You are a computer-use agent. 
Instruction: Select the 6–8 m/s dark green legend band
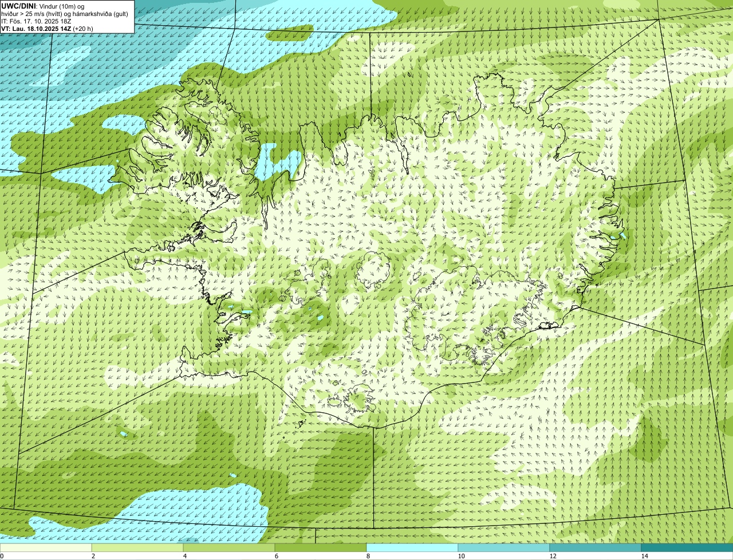(x=321, y=547)
